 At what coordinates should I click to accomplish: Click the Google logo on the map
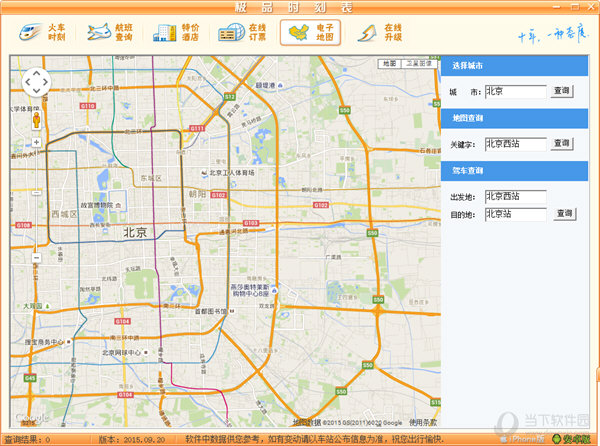(33, 418)
